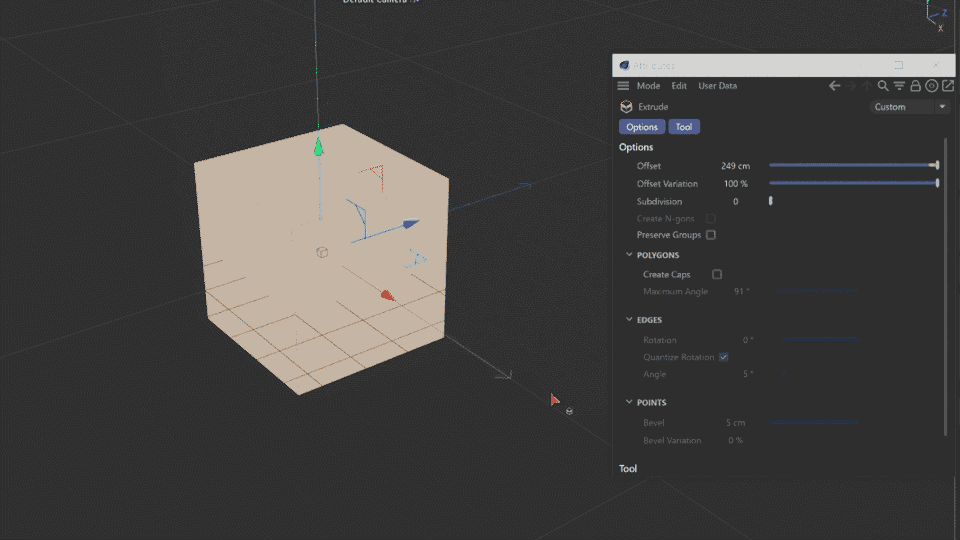The height and width of the screenshot is (540, 960).
Task: Enable the Create Caps checkbox
Action: point(717,274)
